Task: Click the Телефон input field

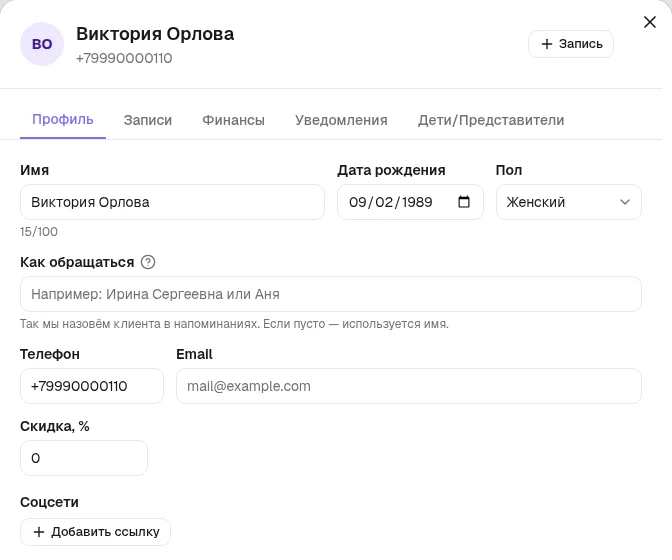Action: pyautogui.click(x=92, y=386)
